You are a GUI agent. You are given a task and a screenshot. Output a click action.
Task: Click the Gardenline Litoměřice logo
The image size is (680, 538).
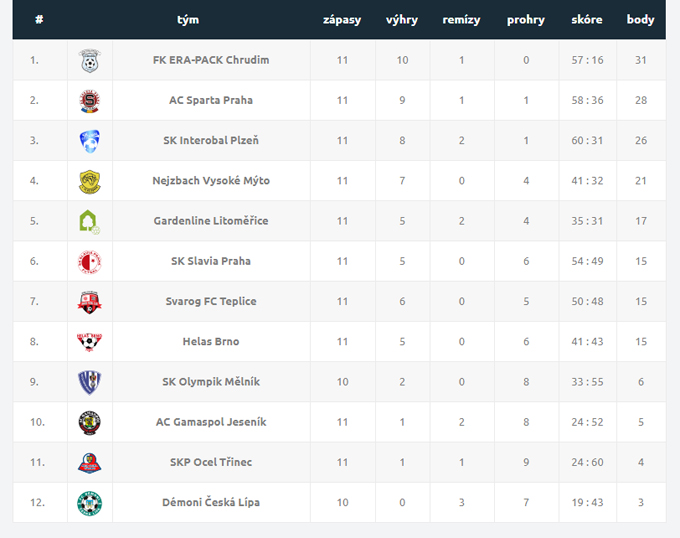point(90,221)
